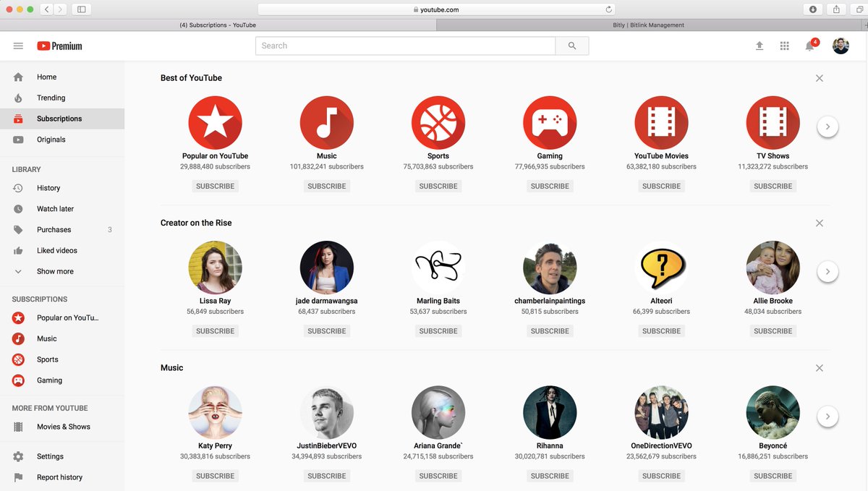The image size is (868, 491).
Task: Open the Gaming controller channel icon
Action: 550,123
